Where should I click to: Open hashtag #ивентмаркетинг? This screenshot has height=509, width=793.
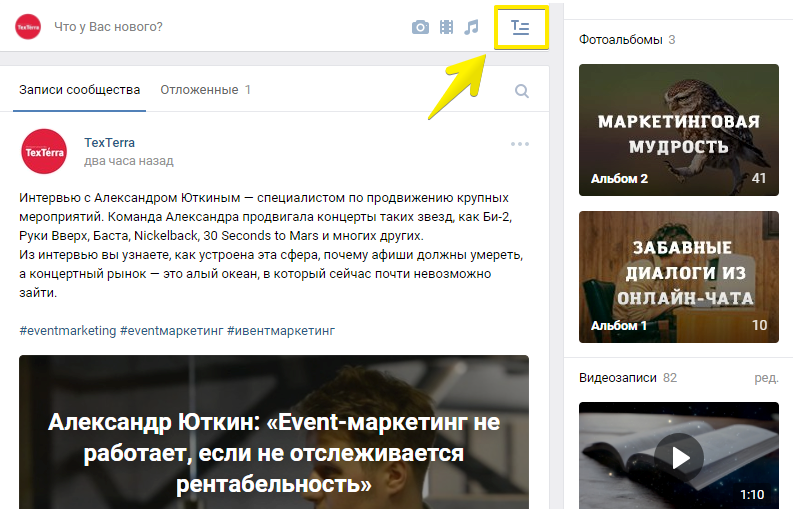[281, 331]
